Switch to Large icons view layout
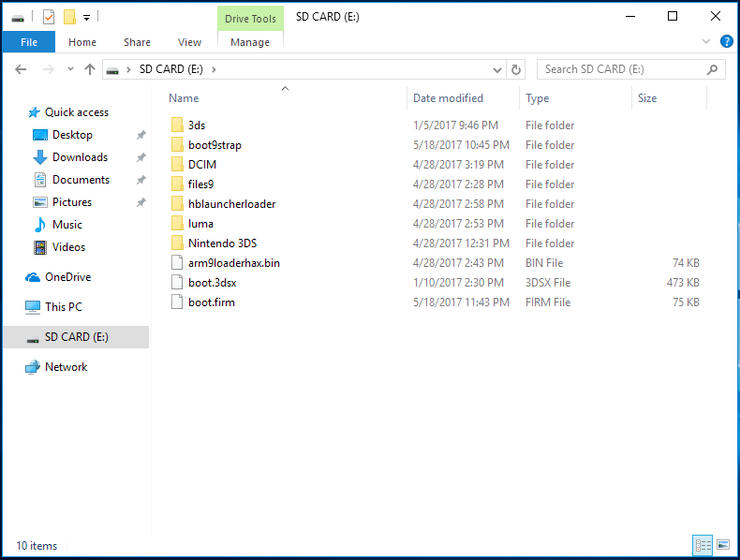Image resolution: width=740 pixels, height=560 pixels. click(723, 545)
